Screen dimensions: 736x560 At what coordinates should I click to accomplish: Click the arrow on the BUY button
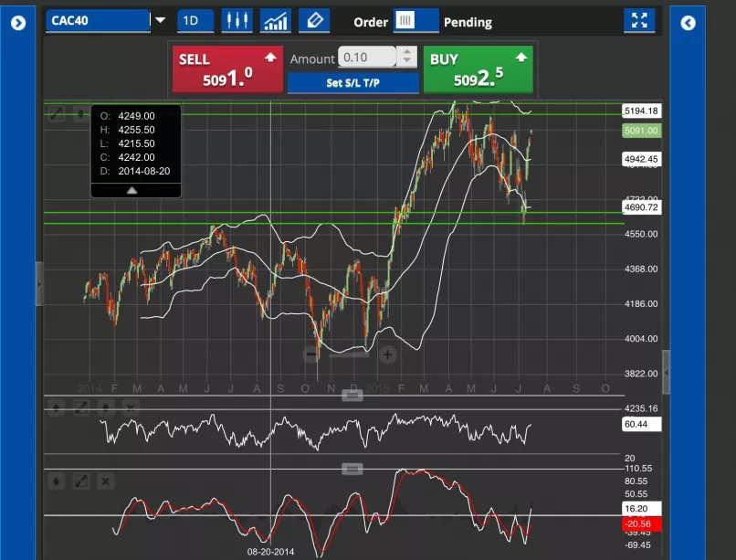pyautogui.click(x=521, y=58)
